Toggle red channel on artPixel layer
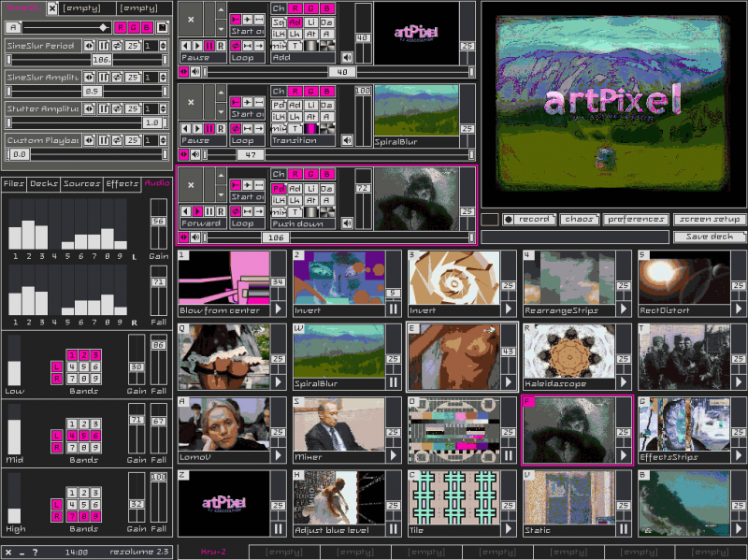Screen dimensions: 748x560 295,8
